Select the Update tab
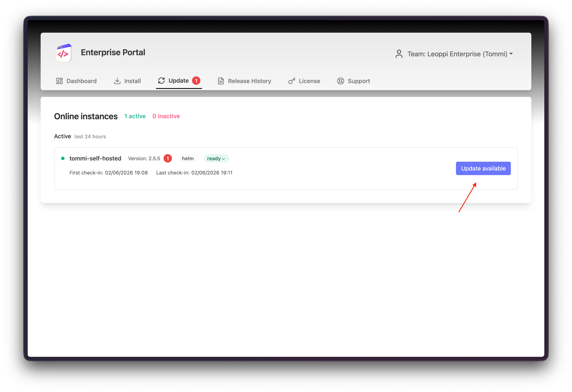Viewport: 572px width, 392px height. coord(179,81)
